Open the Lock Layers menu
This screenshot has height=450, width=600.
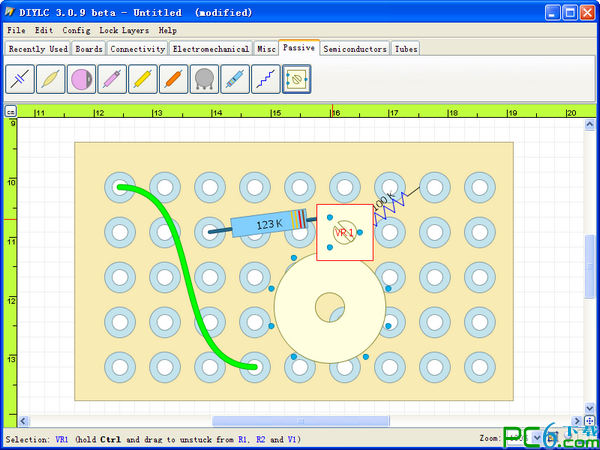click(x=122, y=31)
